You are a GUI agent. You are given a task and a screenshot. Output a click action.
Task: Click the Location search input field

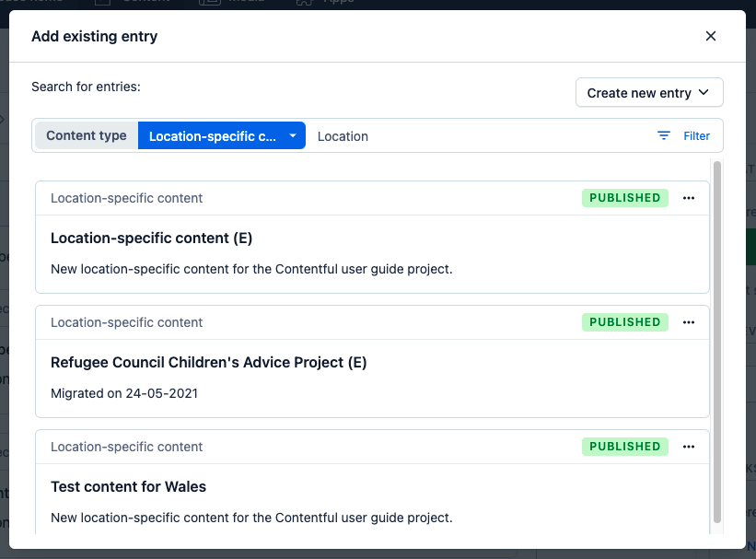click(x=479, y=136)
